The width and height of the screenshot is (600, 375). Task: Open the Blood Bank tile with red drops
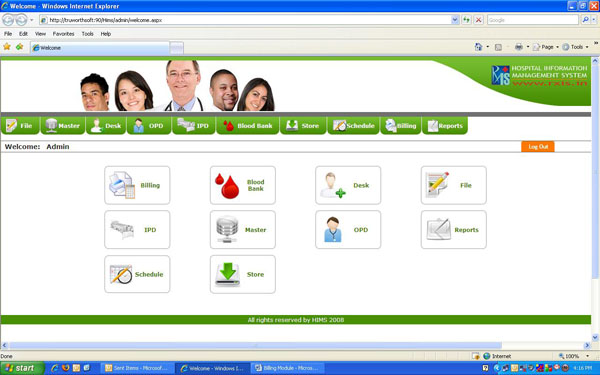[243, 185]
